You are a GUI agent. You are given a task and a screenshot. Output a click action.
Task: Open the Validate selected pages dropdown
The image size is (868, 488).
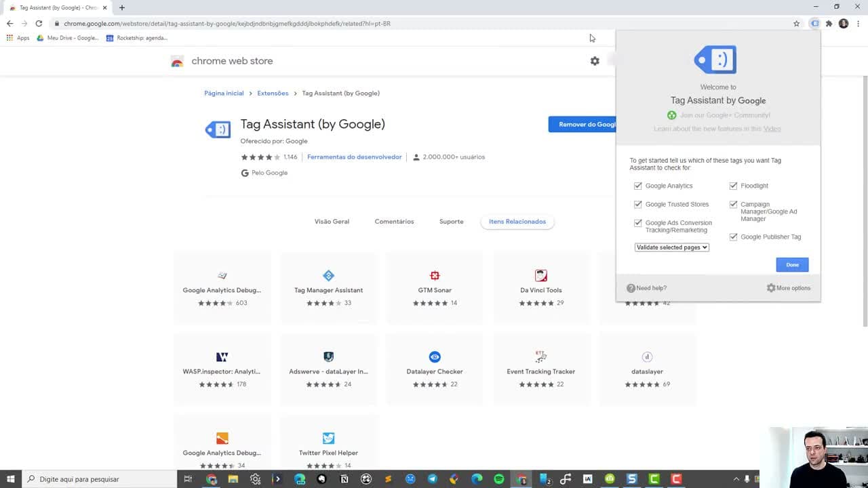(672, 247)
